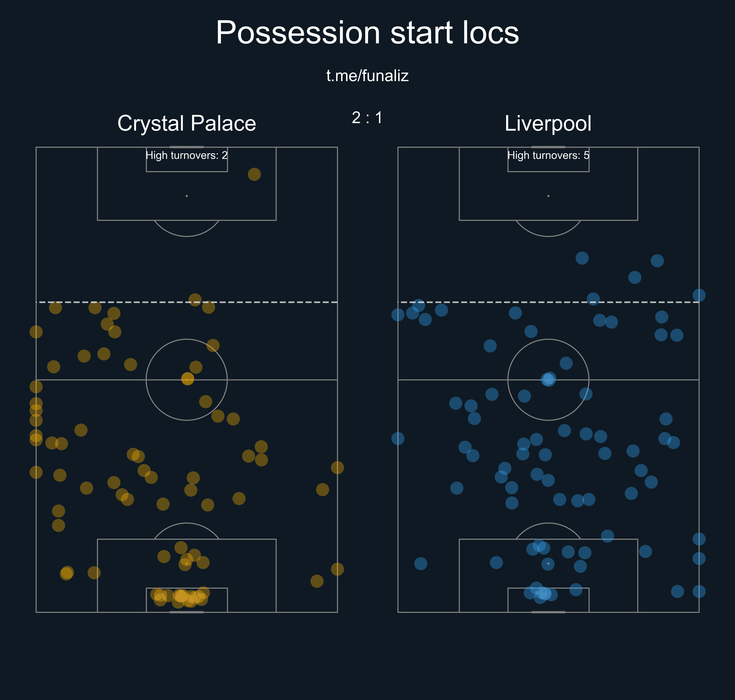Viewport: 735px width, 700px height.
Task: Click the gold dot cluster in Palace's six-yard box
Action: pos(181,596)
